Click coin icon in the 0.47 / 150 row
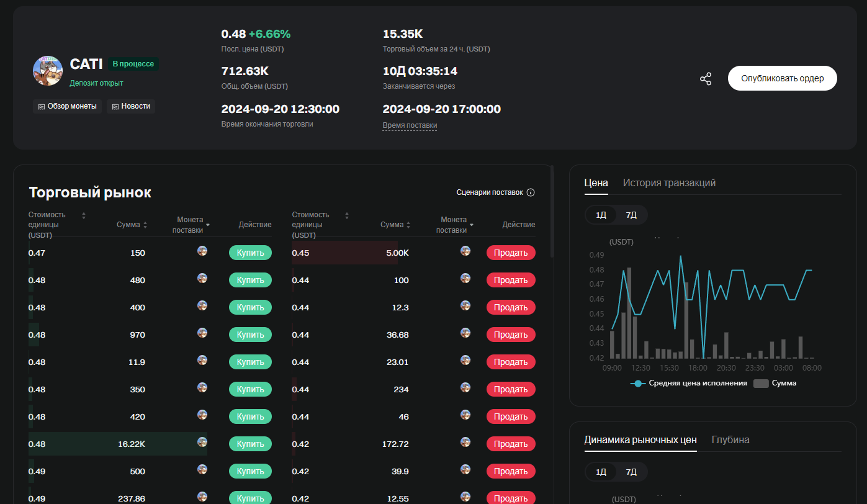Screen dimensions: 867x504 pos(202,251)
